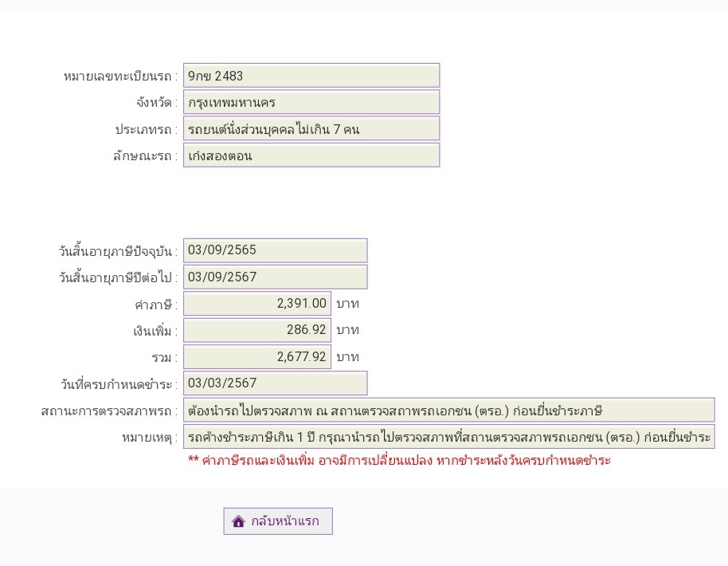Click the next tax expiry field 03/09/2567
This screenshot has width=728, height=566.
click(275, 277)
